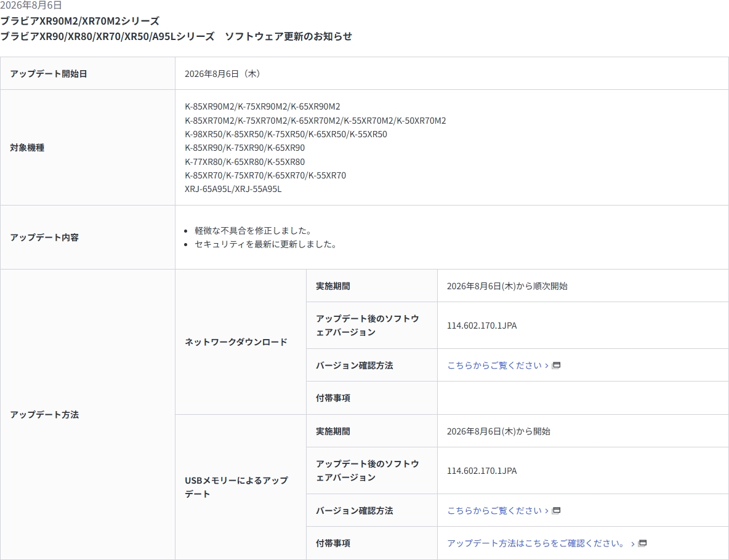The width and height of the screenshot is (729, 560).
Task: Click external window icon beside USB version link
Action: click(x=556, y=510)
